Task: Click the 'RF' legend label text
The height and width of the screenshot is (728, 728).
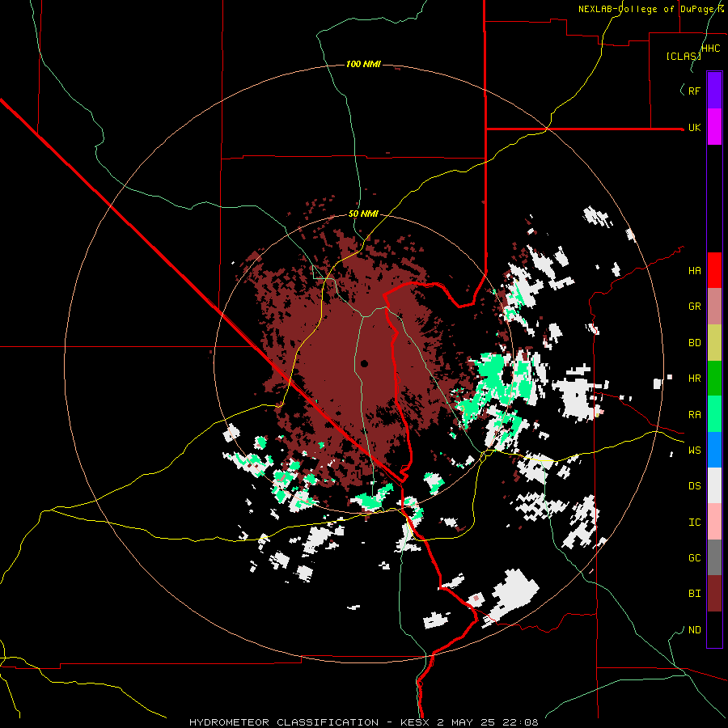Action: coord(694,91)
